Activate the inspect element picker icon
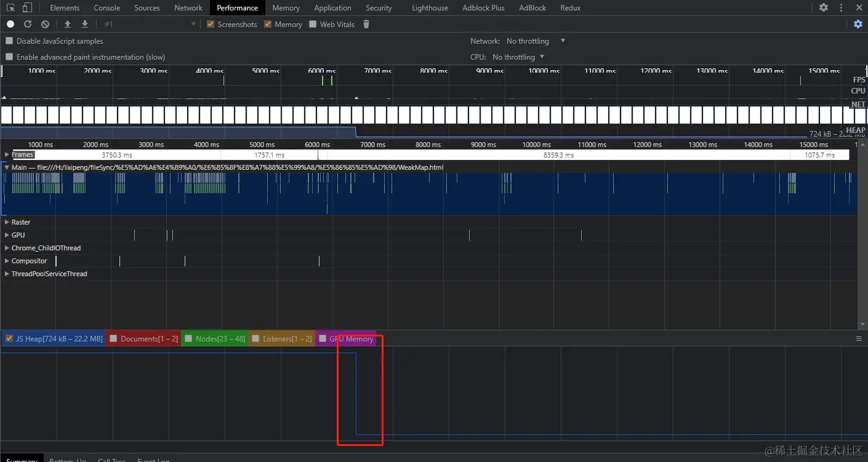 point(10,8)
